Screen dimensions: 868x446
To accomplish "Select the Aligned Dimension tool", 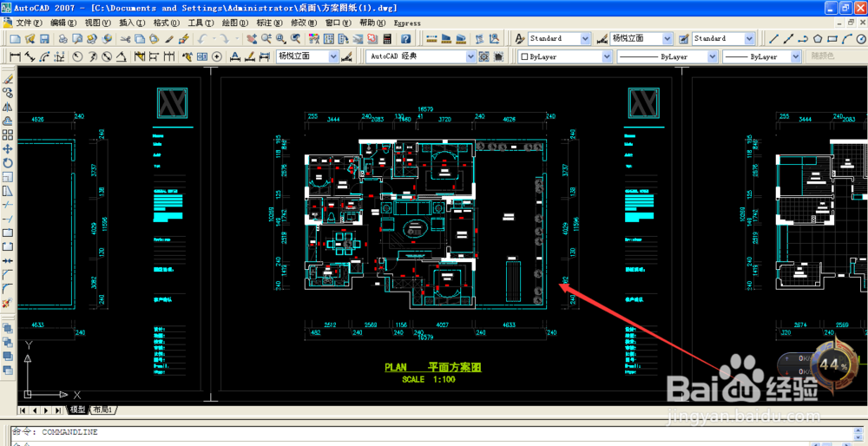I will pyautogui.click(x=30, y=56).
